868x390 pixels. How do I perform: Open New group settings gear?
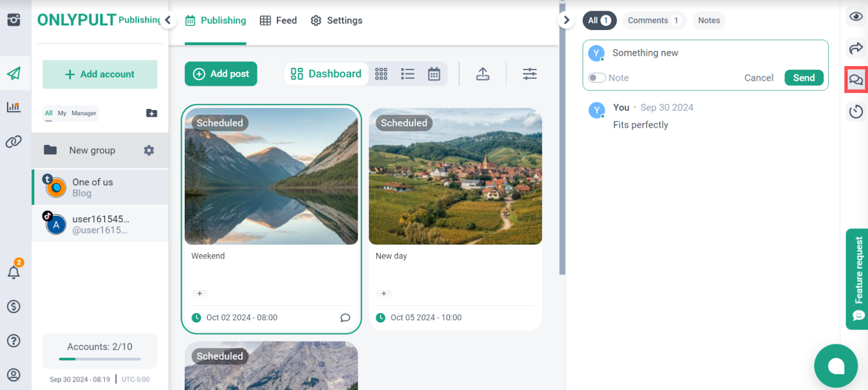point(149,151)
